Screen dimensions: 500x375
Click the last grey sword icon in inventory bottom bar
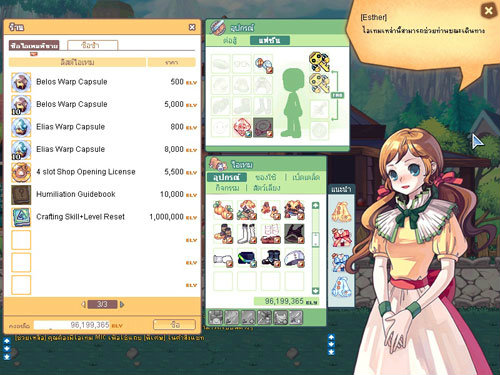(296, 317)
